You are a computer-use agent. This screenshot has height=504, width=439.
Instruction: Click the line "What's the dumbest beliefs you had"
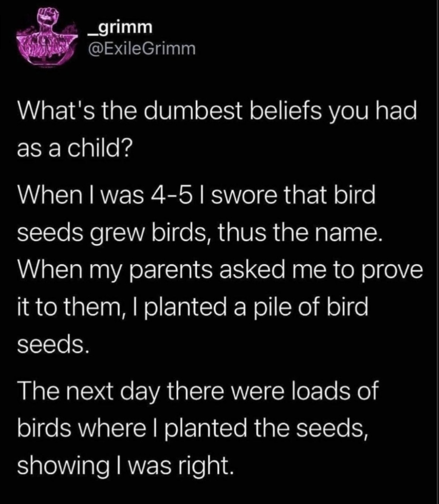coord(217,112)
